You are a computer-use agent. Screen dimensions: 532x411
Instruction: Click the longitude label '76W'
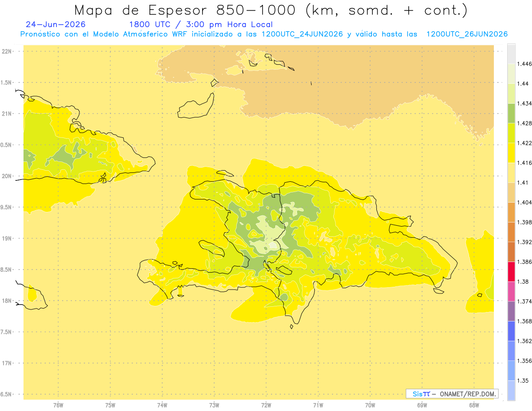58,405
